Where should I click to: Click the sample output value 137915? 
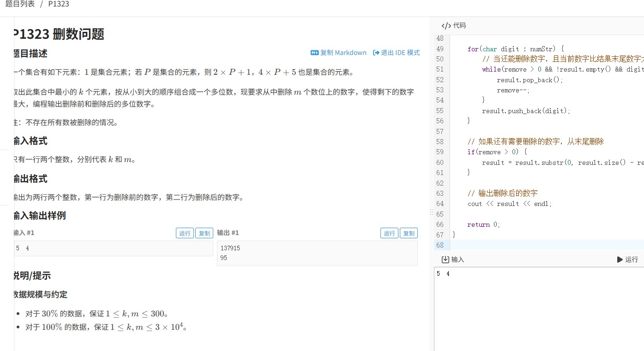pyautogui.click(x=230, y=248)
